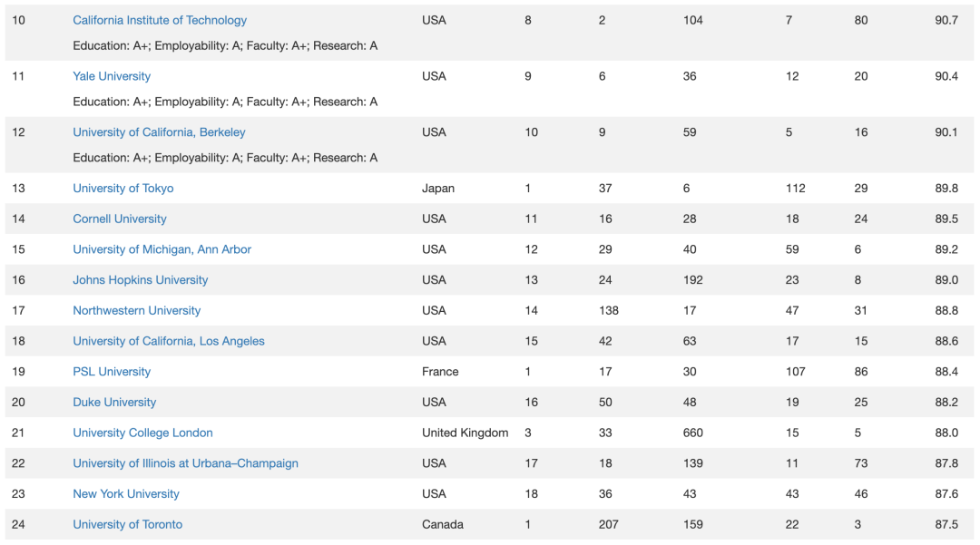
Task: Open the New York University link
Action: 125,494
